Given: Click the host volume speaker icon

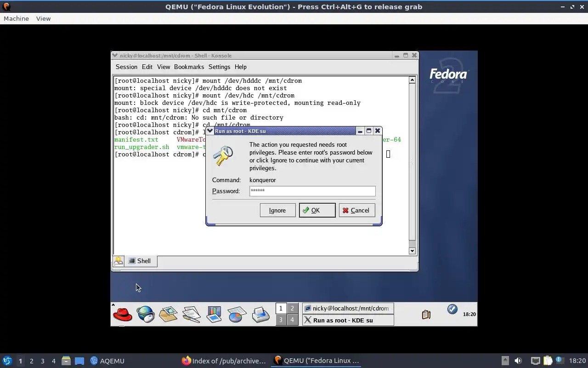Looking at the screenshot, I should click(x=518, y=361).
